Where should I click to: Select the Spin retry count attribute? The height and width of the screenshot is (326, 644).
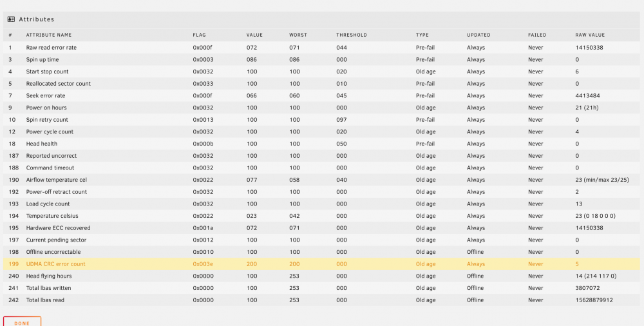coord(47,120)
